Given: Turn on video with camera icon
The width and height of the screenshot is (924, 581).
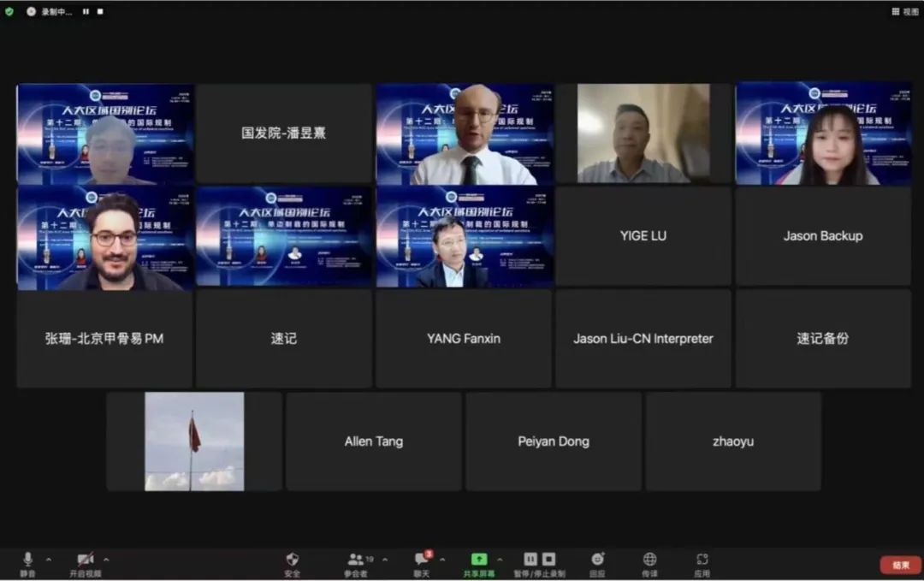Looking at the screenshot, I should pyautogui.click(x=85, y=560).
